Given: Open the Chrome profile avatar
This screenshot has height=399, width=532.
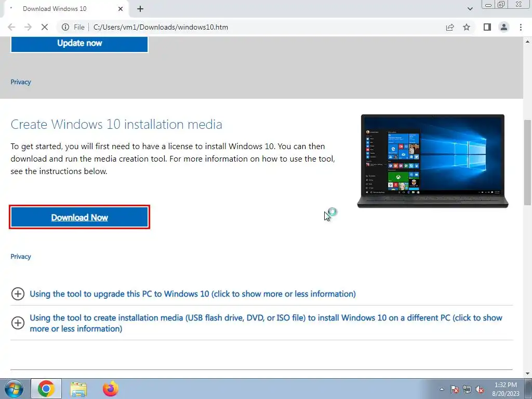Looking at the screenshot, I should pos(504,27).
